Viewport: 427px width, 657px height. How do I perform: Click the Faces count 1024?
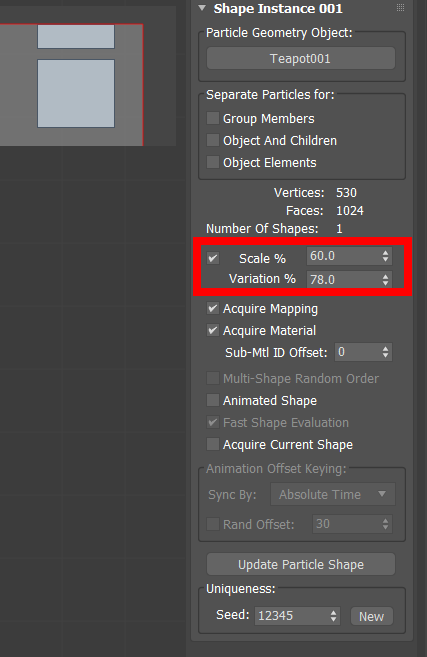coord(350,210)
